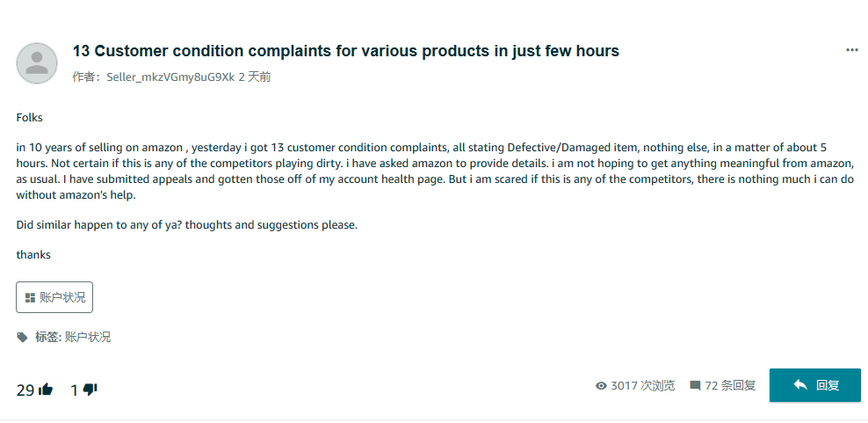View the 72 条回复 replies
Viewport: 868px width, 423px height.
[x=730, y=385]
